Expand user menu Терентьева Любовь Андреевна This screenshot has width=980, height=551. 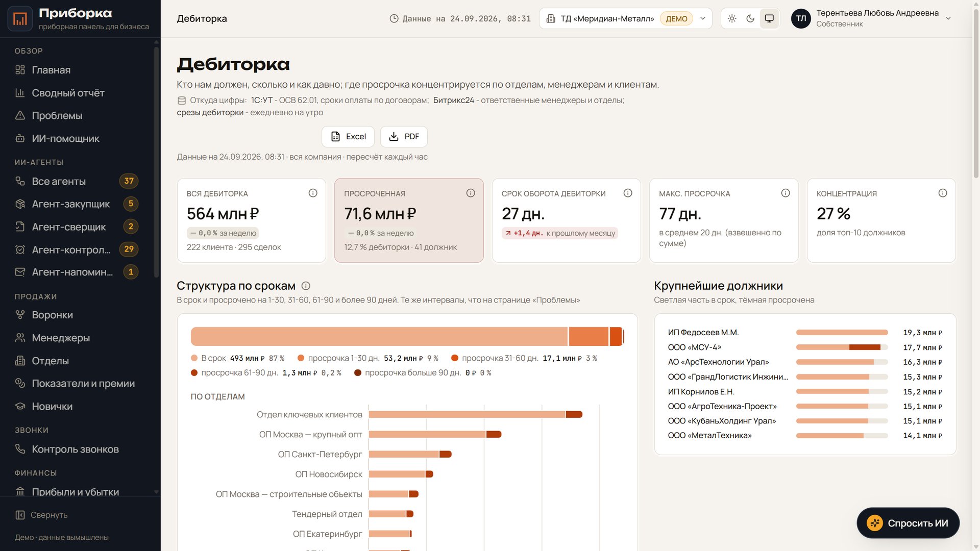[x=872, y=18]
